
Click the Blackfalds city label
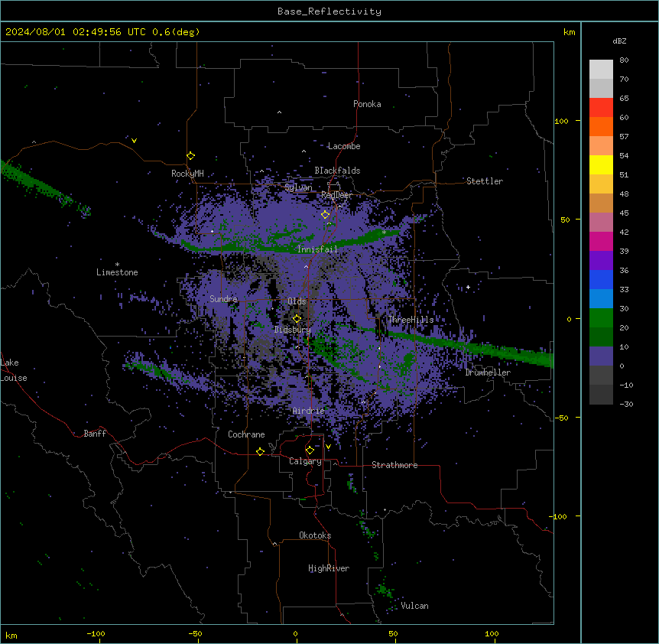point(337,171)
